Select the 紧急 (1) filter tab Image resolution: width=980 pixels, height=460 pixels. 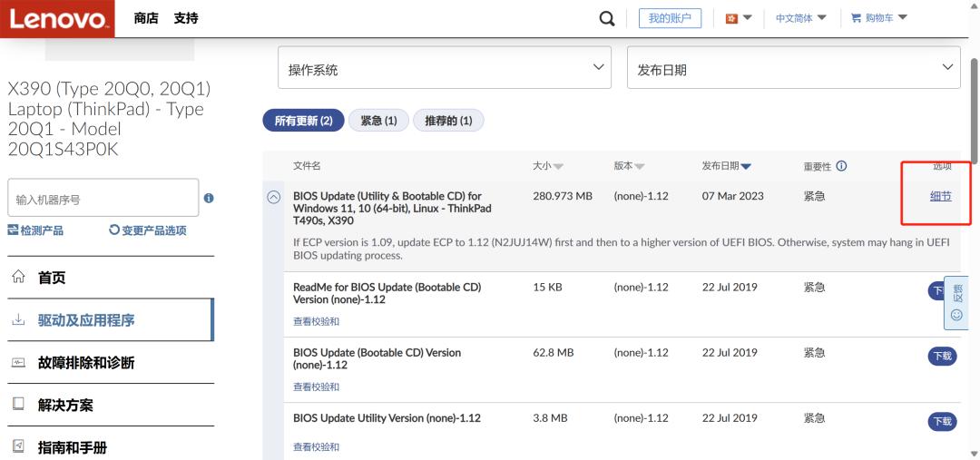point(378,121)
